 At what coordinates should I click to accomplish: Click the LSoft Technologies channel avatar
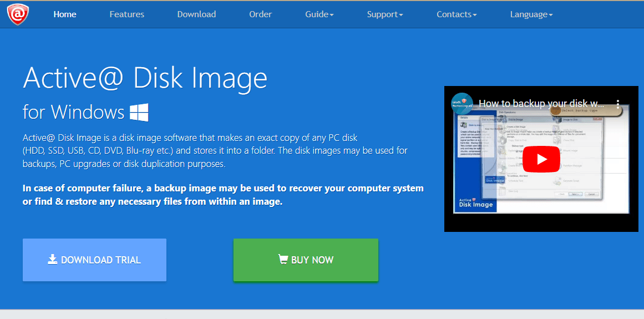coord(462,103)
